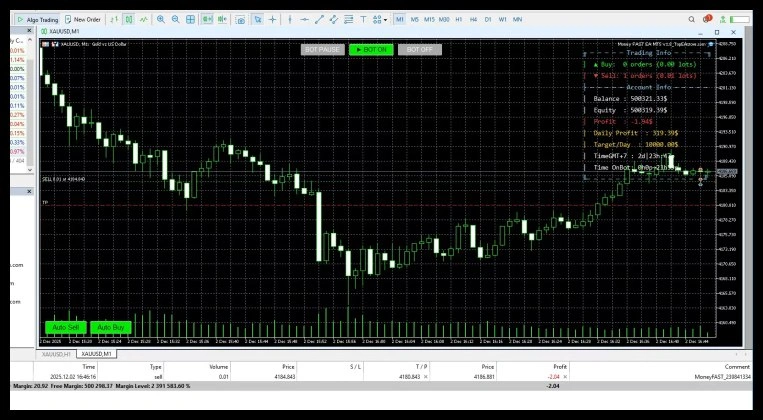Screen dimensions: 763x420
Task: Select the M15 timeframe
Action: pos(429,19)
